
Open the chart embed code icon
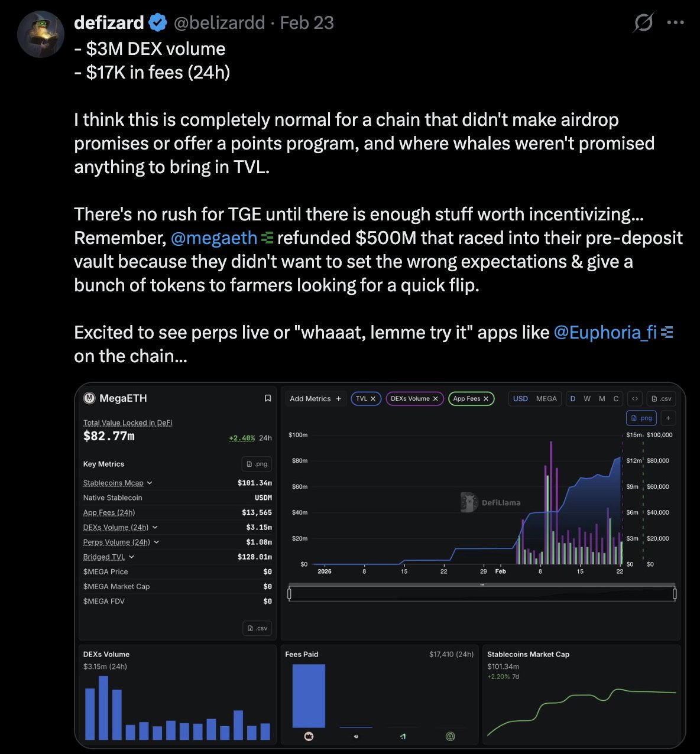tap(635, 399)
